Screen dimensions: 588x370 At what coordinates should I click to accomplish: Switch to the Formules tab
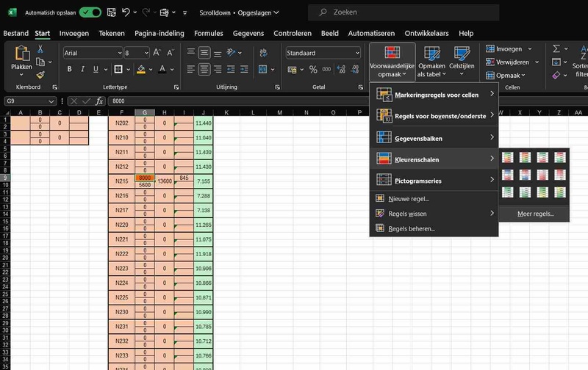tap(209, 33)
